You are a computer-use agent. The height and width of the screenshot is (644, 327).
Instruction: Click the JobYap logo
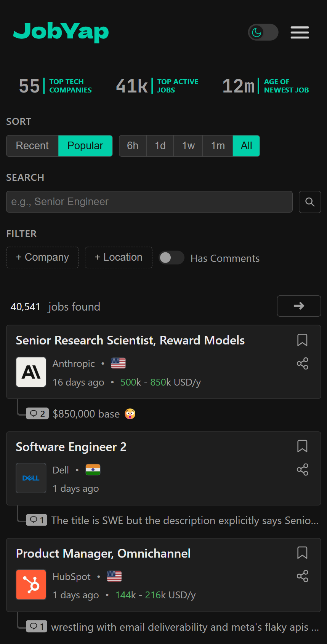pyautogui.click(x=61, y=33)
